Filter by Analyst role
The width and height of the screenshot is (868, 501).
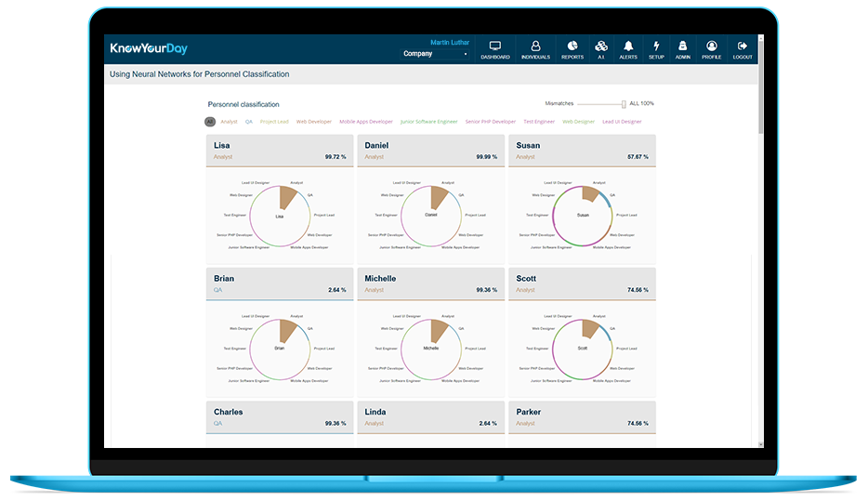[229, 122]
